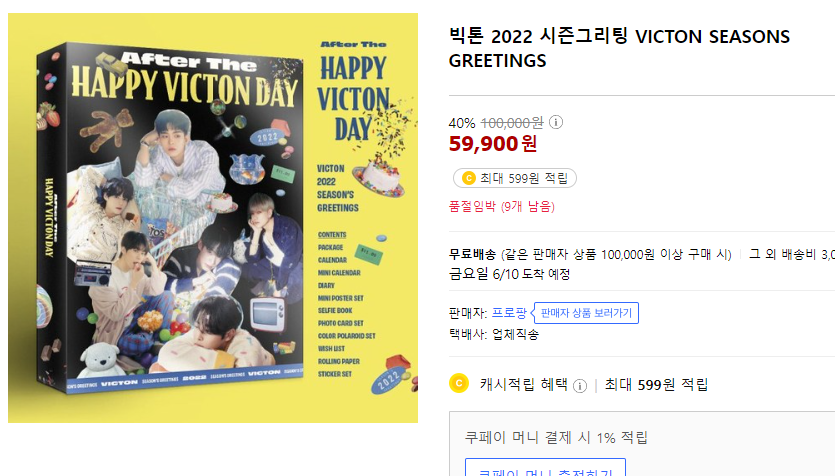Click the info icon beside original price
835x476 pixels.
click(x=555, y=122)
